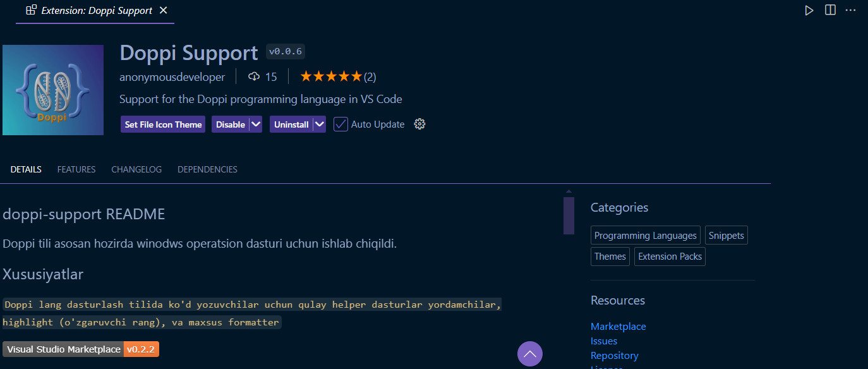Screen dimensions: 868x369
Task: Toggle the Auto Update checkbox
Action: 341,124
